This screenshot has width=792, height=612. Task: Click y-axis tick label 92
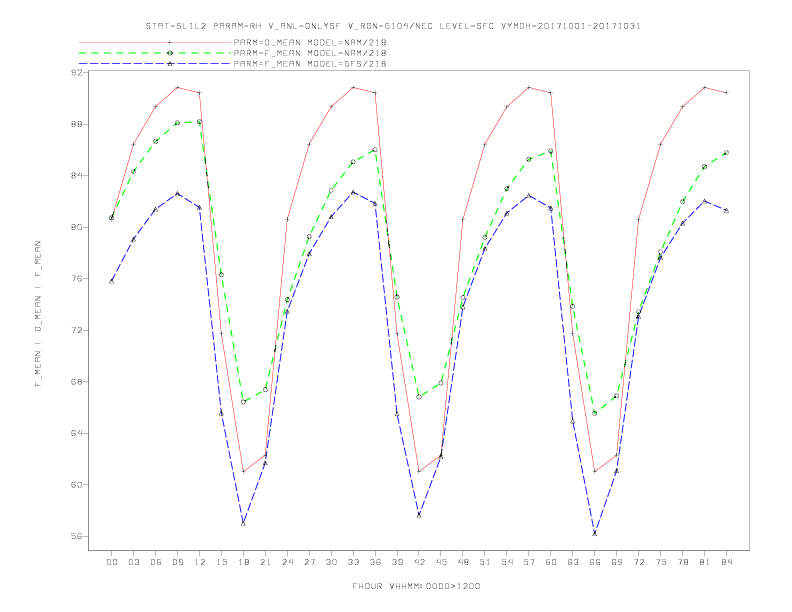click(77, 73)
